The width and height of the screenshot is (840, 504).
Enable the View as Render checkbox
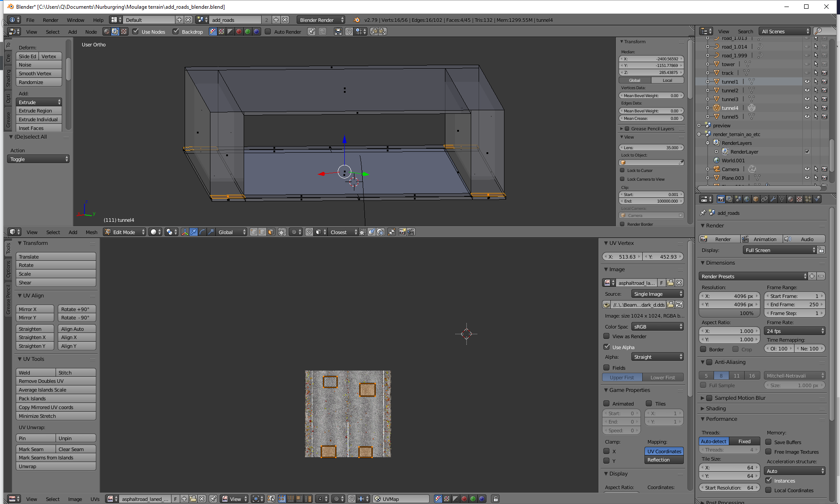[x=607, y=336]
